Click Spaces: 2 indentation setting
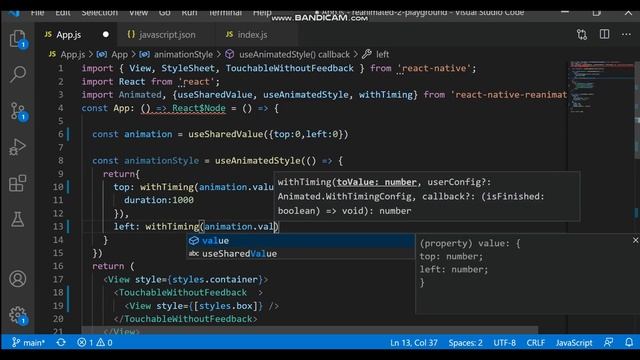 click(465, 342)
